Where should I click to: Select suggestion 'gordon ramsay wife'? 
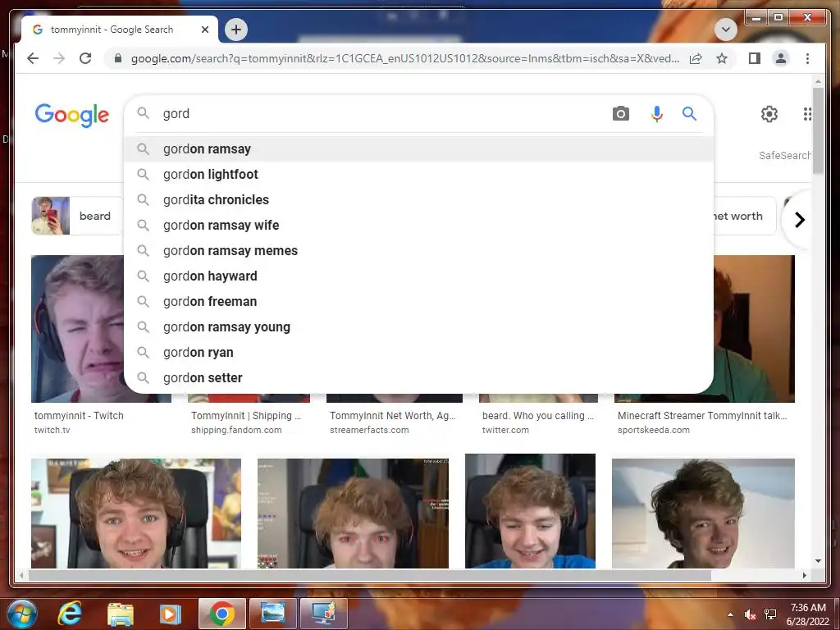[x=418, y=225]
